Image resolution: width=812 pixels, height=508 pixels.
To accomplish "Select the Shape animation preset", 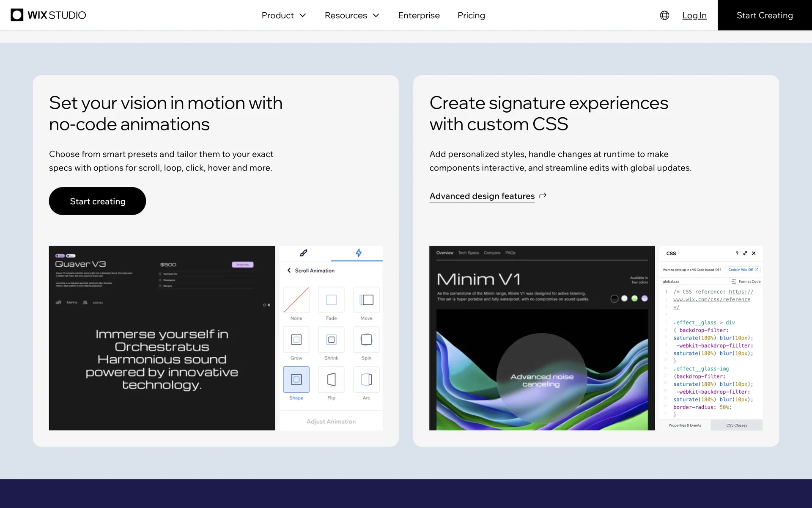I will [x=296, y=380].
